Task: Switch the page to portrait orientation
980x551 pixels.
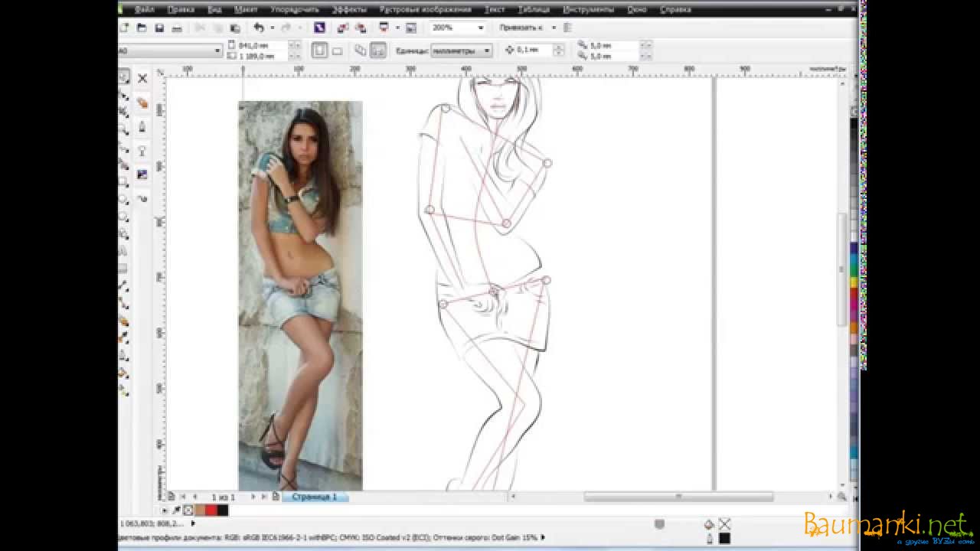Action: coord(319,51)
